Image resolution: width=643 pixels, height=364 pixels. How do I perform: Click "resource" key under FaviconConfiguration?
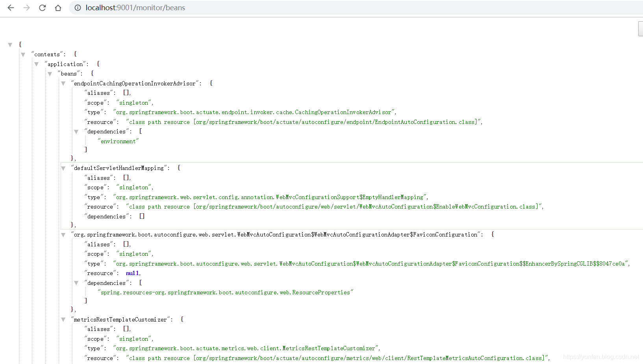click(x=100, y=273)
